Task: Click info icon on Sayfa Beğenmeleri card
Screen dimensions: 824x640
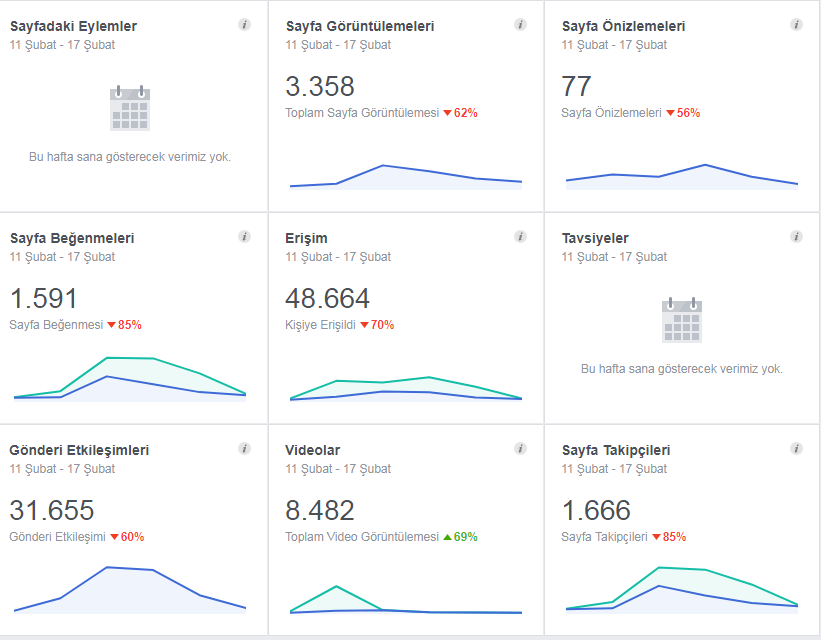Action: coord(244,236)
